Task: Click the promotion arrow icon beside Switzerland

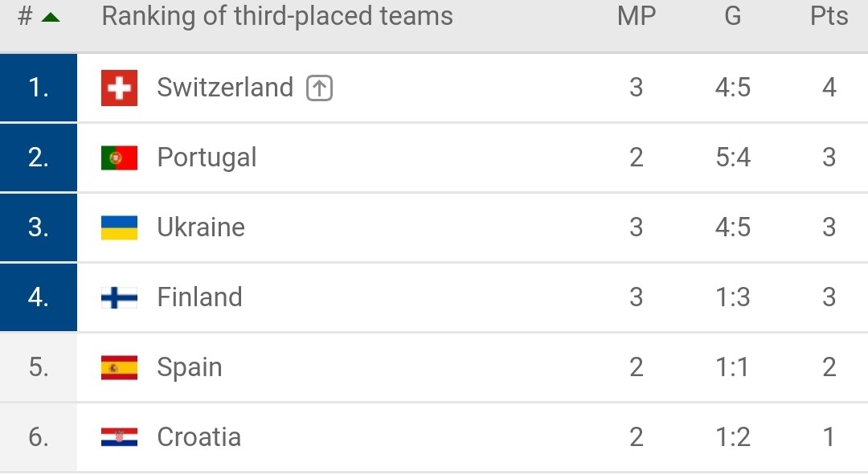Action: (319, 88)
